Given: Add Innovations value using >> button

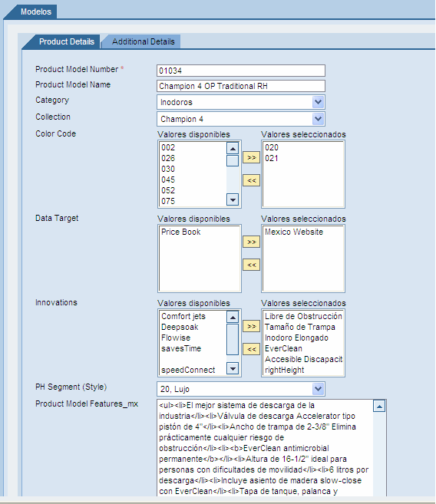Looking at the screenshot, I should pyautogui.click(x=251, y=326).
